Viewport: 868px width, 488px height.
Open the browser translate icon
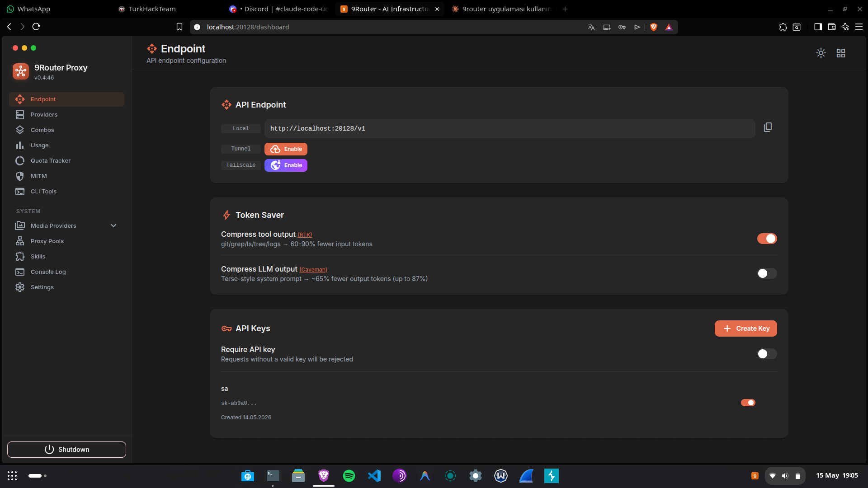click(591, 27)
